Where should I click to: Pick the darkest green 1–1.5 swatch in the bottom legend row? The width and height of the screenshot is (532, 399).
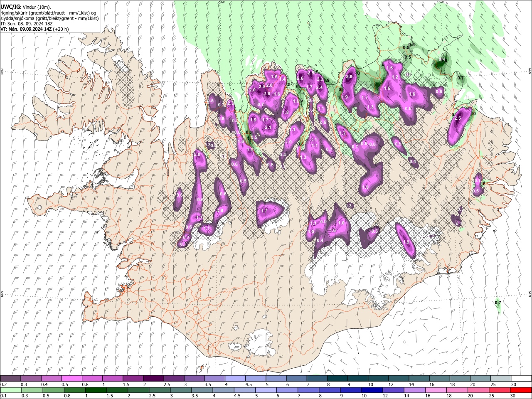pos(96,390)
